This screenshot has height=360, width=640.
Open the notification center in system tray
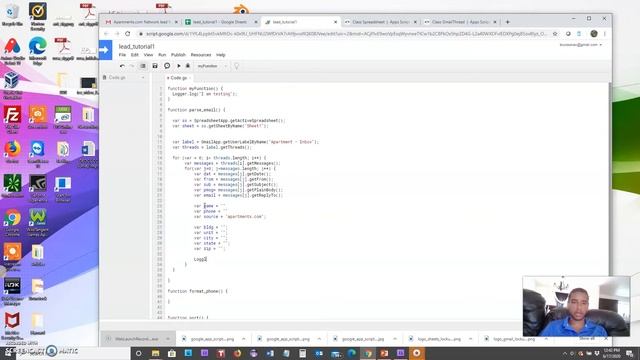pos(629,353)
